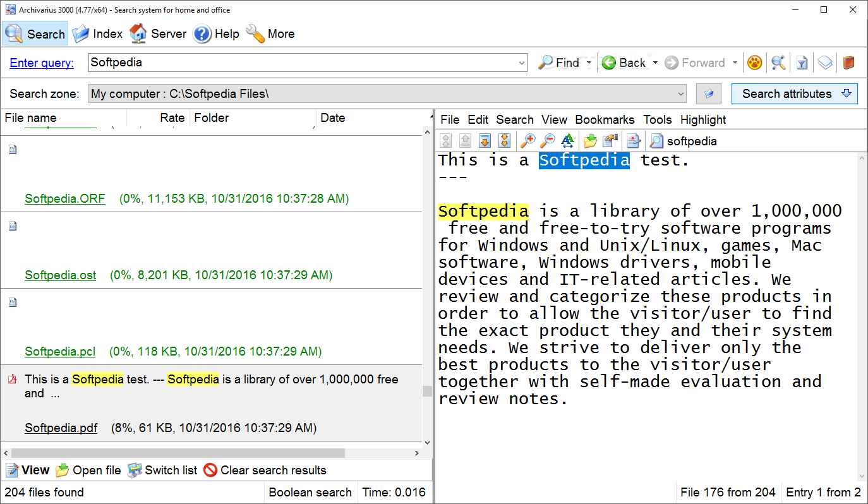Open the Server tab
This screenshot has height=504, width=868.
coord(158,33)
